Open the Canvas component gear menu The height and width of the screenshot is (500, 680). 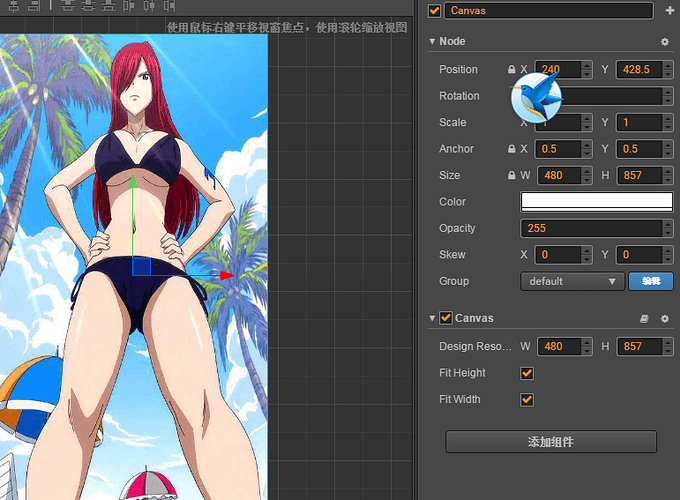click(x=664, y=319)
